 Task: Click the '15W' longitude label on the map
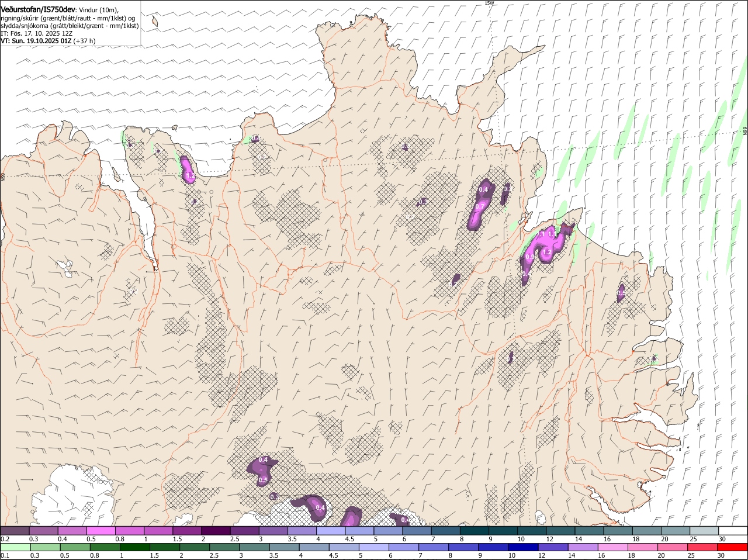tap(489, 3)
